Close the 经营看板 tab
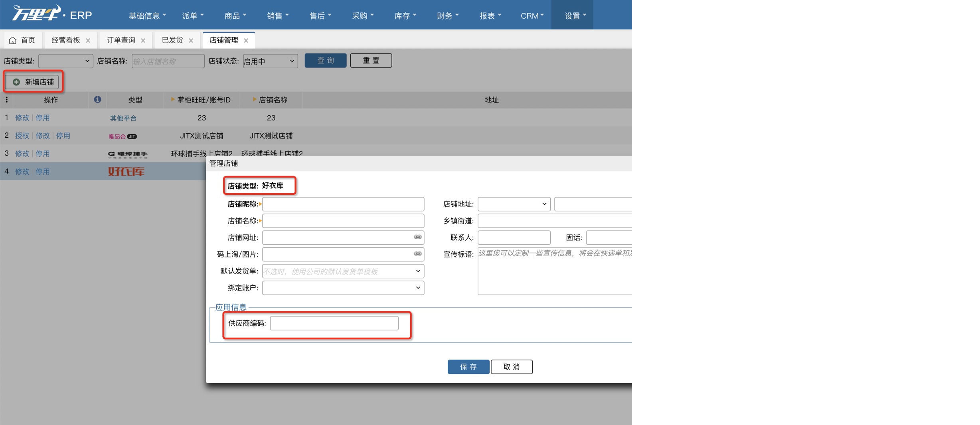The image size is (980, 425). pyautogui.click(x=88, y=40)
